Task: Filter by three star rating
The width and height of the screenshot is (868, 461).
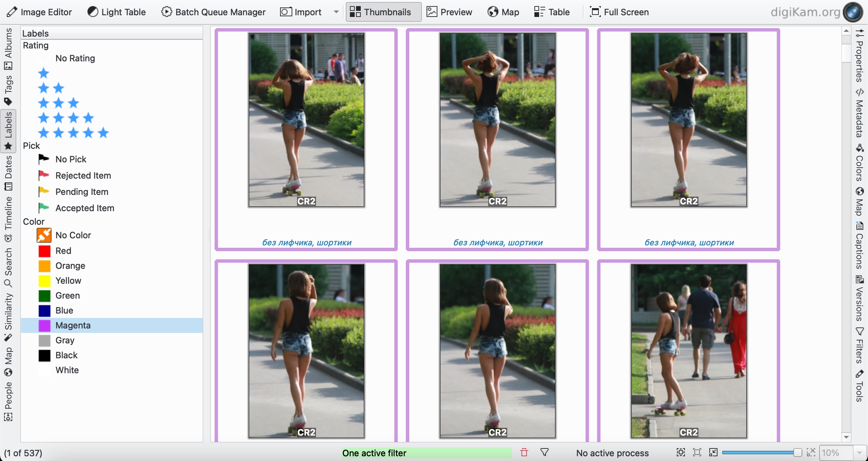Action: click(59, 103)
